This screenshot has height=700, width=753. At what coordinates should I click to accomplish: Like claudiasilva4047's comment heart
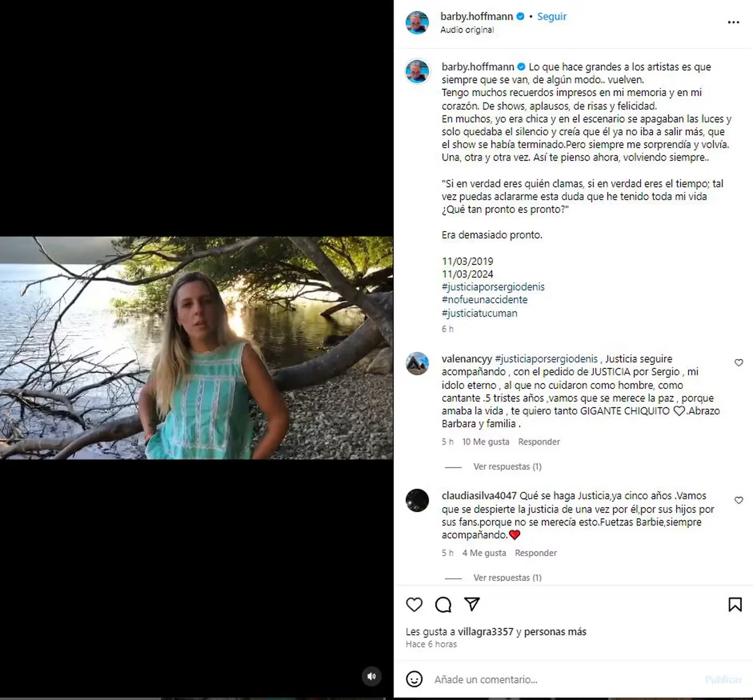(739, 500)
